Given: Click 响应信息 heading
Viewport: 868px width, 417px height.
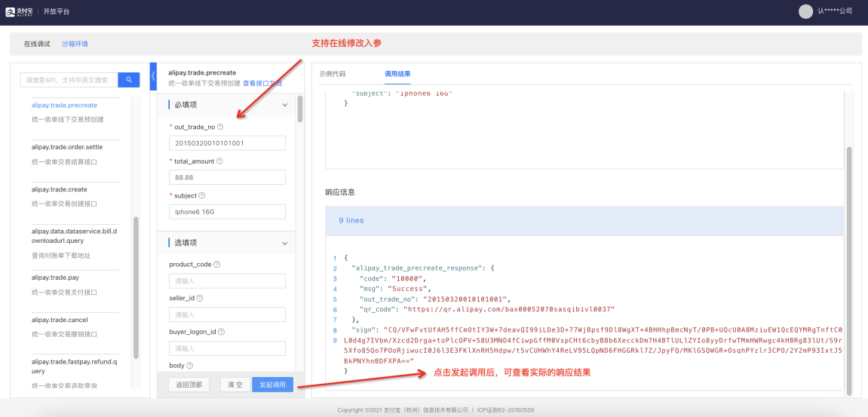Looking at the screenshot, I should coord(340,192).
